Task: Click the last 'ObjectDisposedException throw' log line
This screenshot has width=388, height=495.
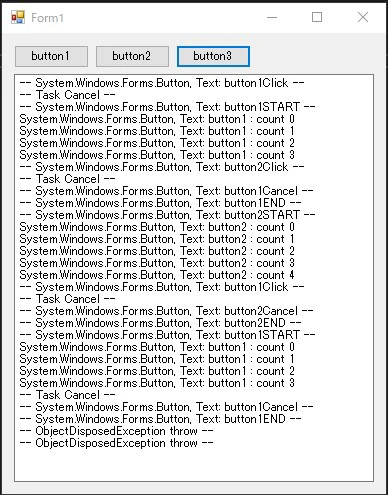Action: [116, 443]
